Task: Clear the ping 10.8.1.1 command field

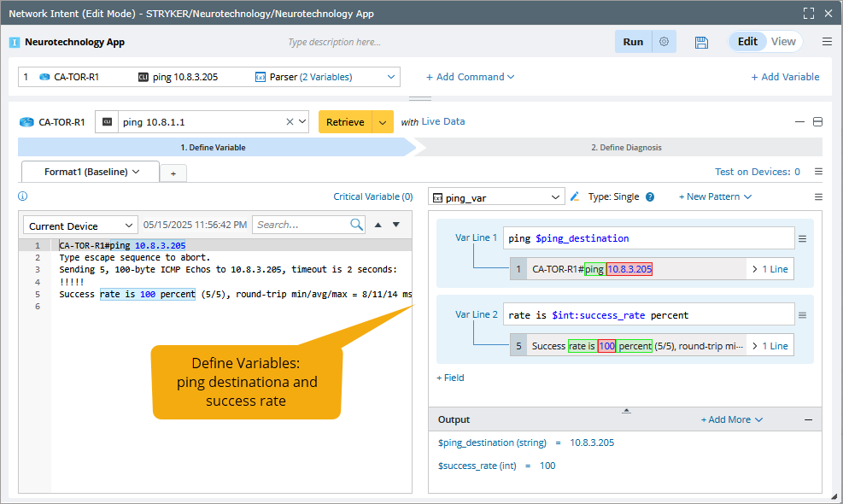Action: [x=290, y=122]
